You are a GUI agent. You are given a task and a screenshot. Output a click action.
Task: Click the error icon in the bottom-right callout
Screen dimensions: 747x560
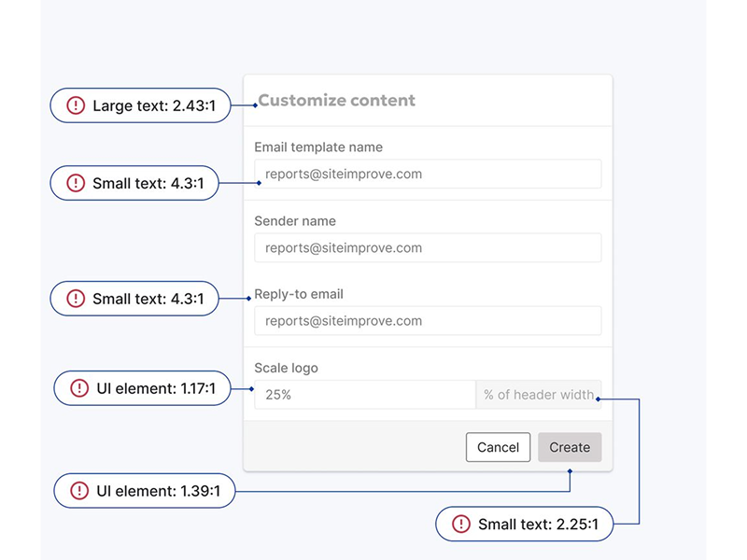point(459,525)
